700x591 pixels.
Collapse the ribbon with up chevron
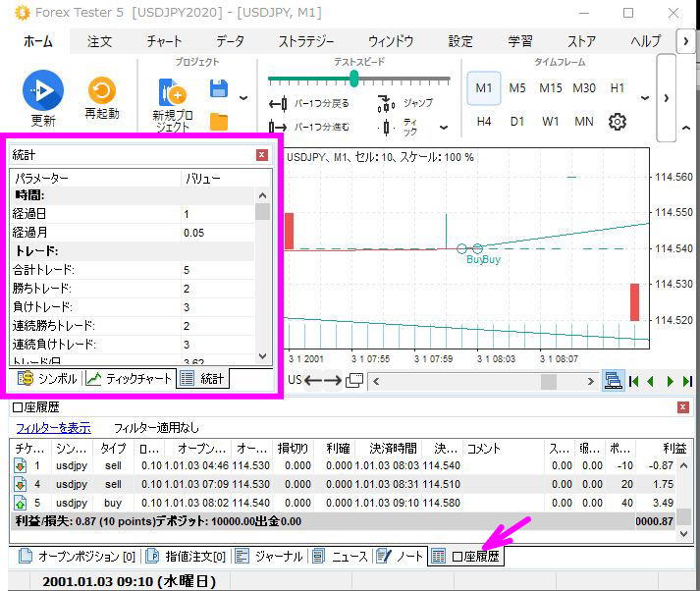coord(686,128)
